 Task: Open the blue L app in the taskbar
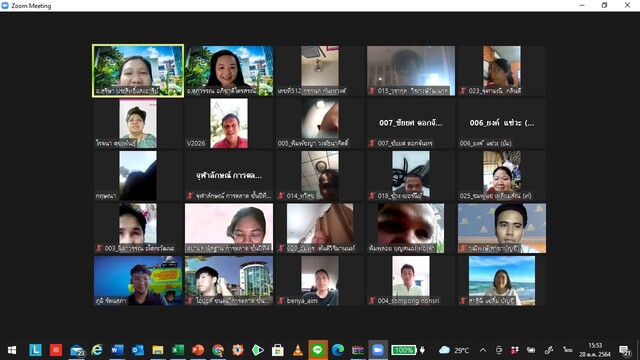coord(35,350)
